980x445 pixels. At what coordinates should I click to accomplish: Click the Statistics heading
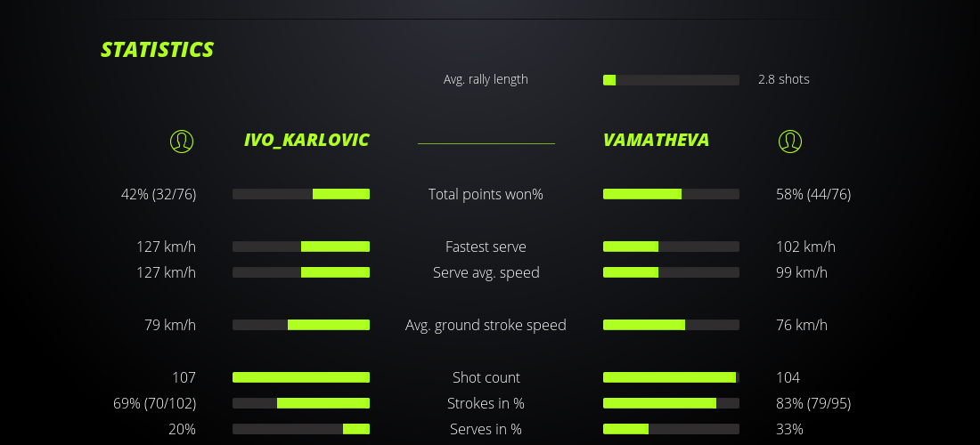[158, 50]
